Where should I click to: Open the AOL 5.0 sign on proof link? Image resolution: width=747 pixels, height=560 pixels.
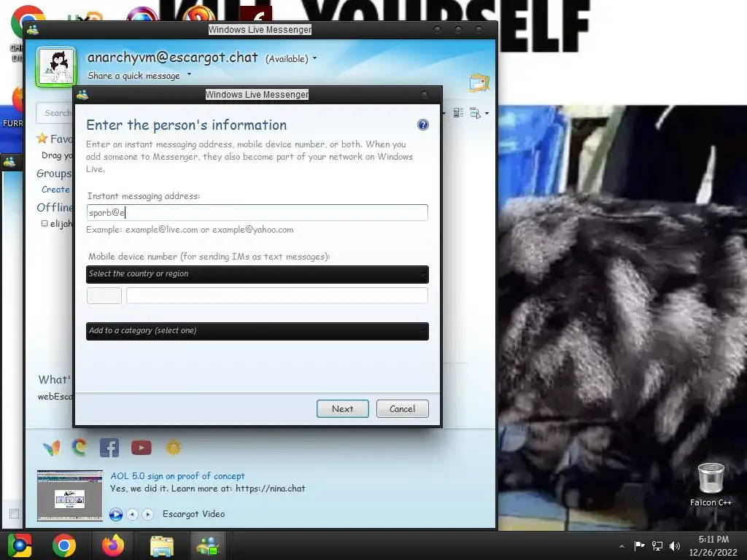(x=177, y=475)
